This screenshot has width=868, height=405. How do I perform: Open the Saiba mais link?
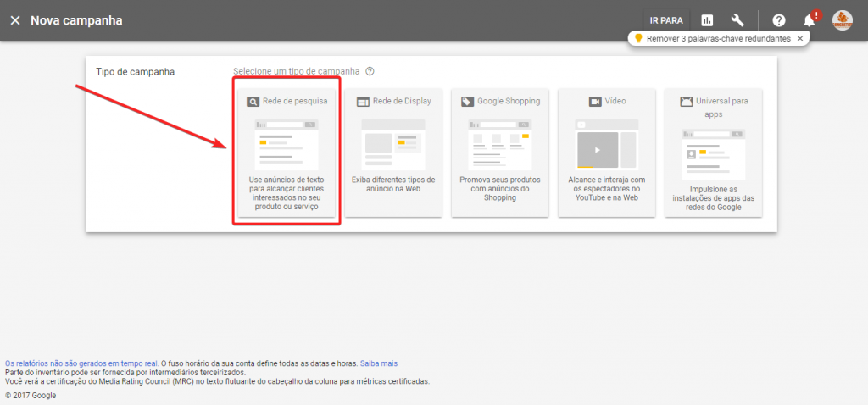coord(379,363)
